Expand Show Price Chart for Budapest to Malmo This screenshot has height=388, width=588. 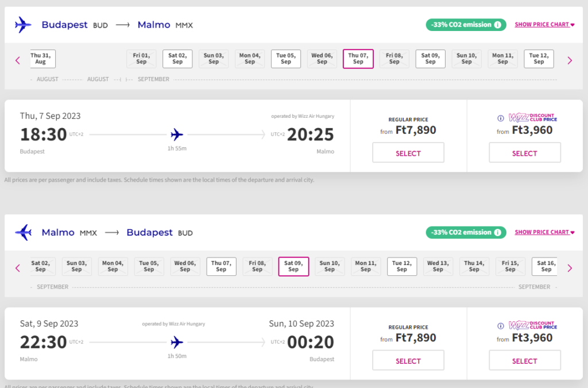click(x=544, y=25)
